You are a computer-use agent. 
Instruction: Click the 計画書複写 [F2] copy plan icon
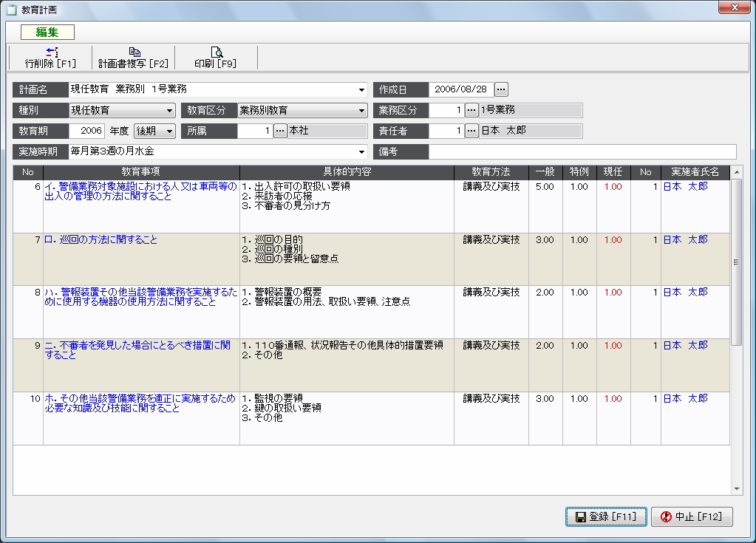coord(134,52)
